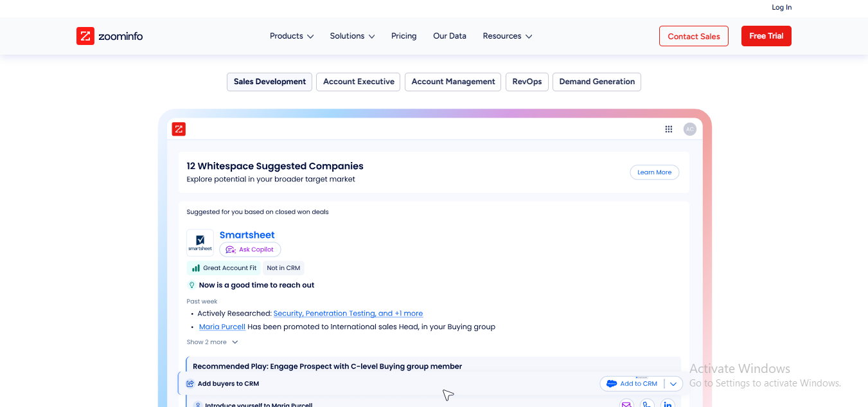The width and height of the screenshot is (868, 407).
Task: Open the Add to CRM dropdown arrow
Action: click(673, 384)
